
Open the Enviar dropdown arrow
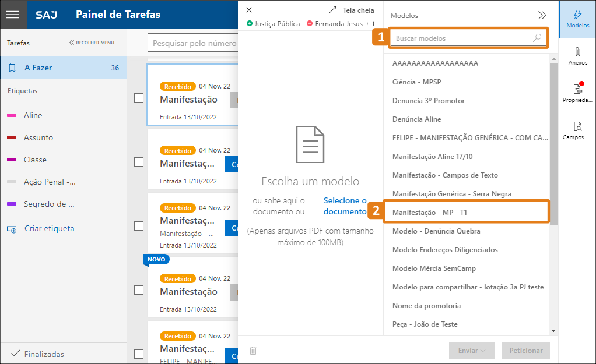click(x=485, y=351)
